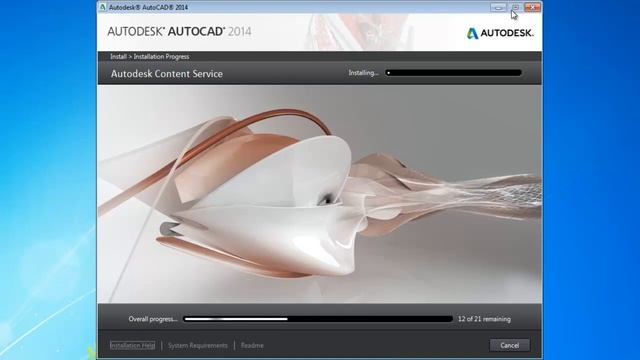Click the AUTODESK AUTOCAD 2014 title banner
The height and width of the screenshot is (360, 640).
179,31
